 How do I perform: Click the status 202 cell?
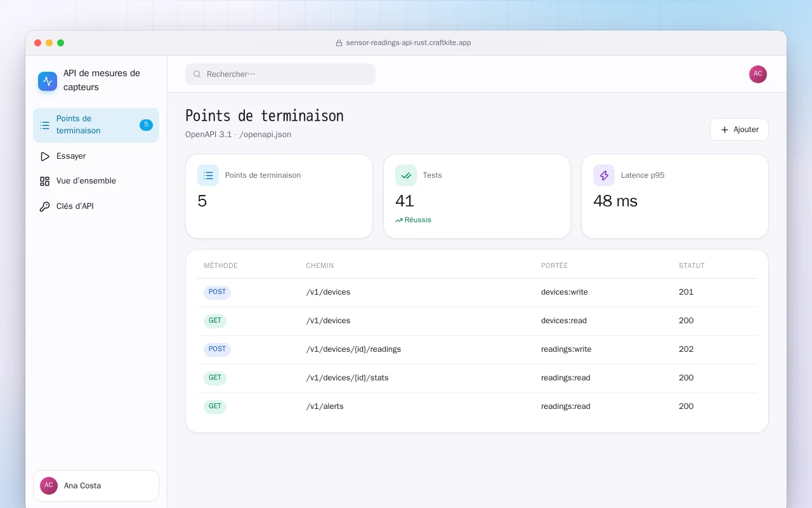tap(686, 349)
